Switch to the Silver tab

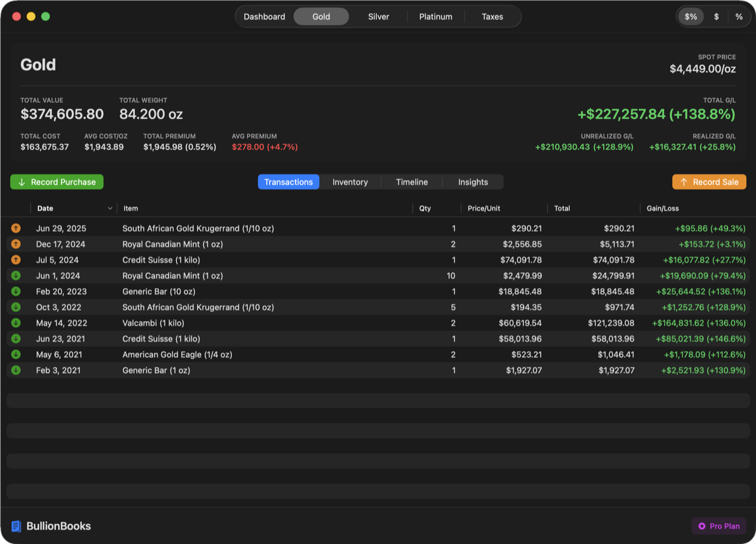379,17
